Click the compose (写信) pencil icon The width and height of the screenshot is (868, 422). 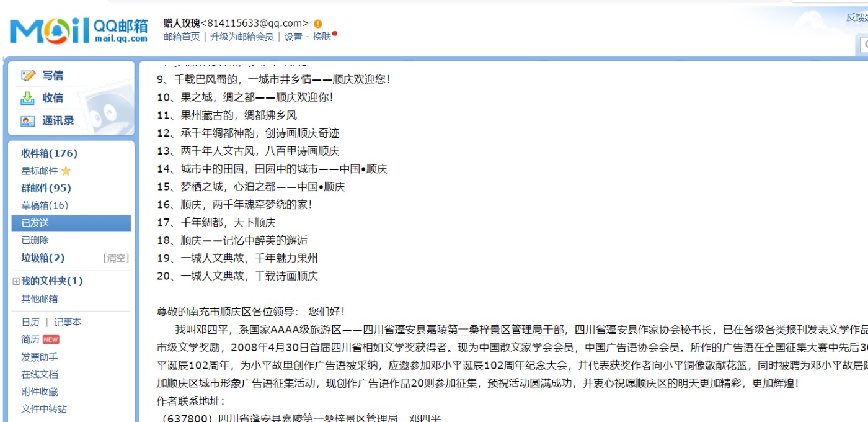tap(29, 76)
